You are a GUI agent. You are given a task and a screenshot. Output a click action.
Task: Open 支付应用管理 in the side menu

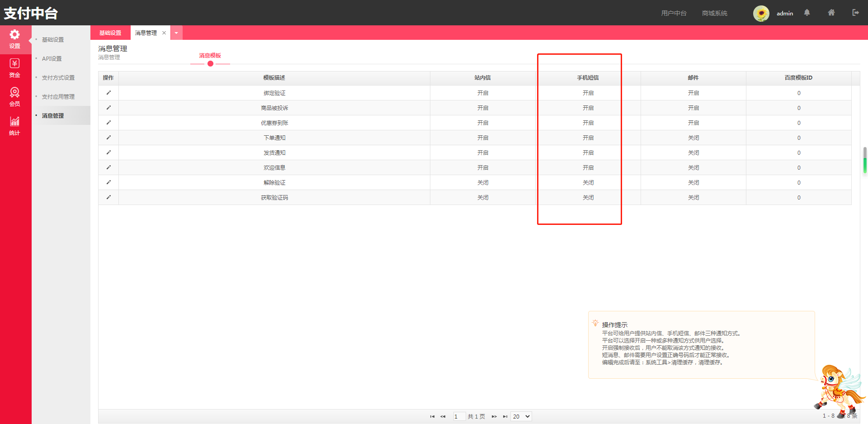(58, 97)
